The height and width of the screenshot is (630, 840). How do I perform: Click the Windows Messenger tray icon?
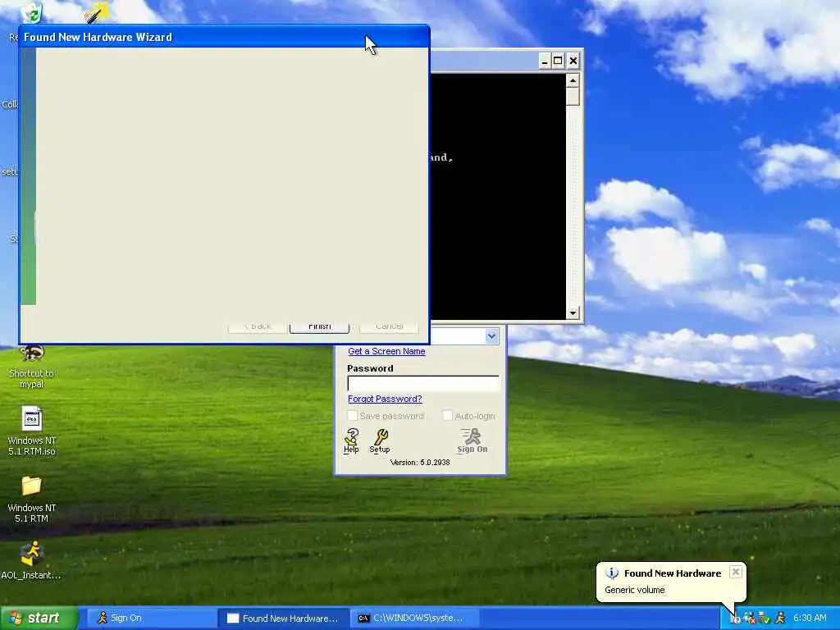750,619
